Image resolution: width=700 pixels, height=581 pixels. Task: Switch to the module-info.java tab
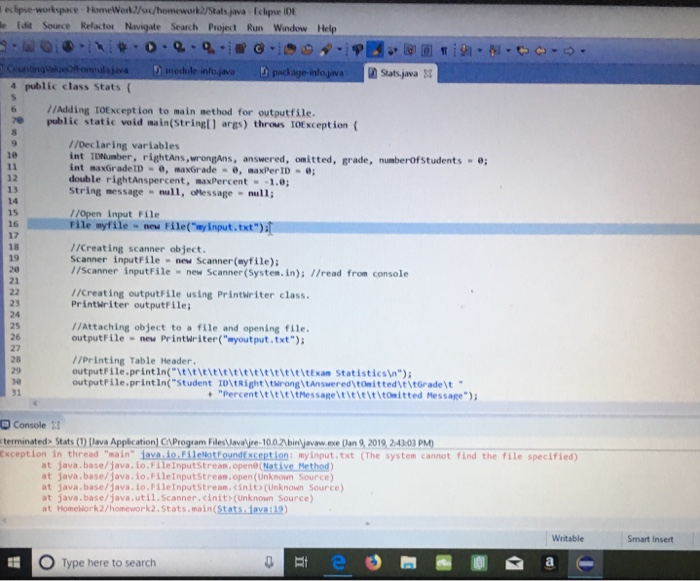[x=195, y=71]
